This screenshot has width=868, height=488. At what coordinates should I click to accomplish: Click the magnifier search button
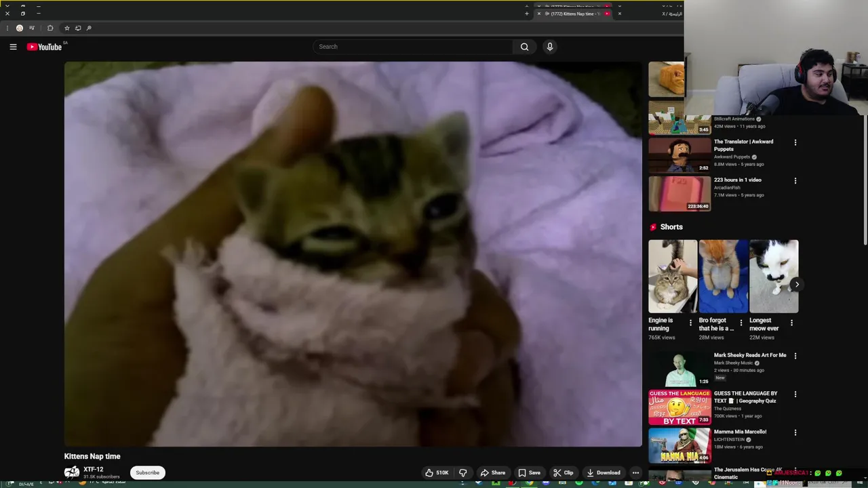[524, 47]
